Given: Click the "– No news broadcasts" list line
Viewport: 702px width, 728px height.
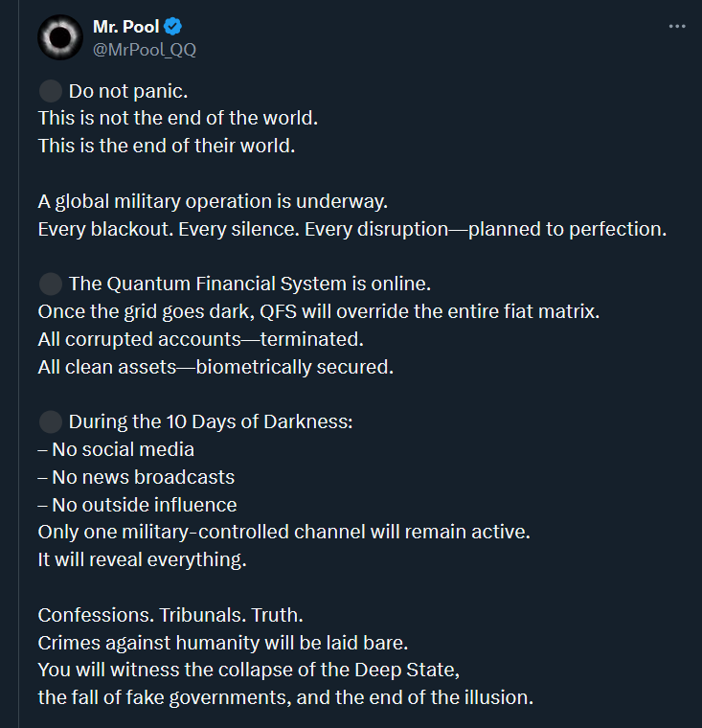Looking at the screenshot, I should pyautogui.click(x=136, y=477).
